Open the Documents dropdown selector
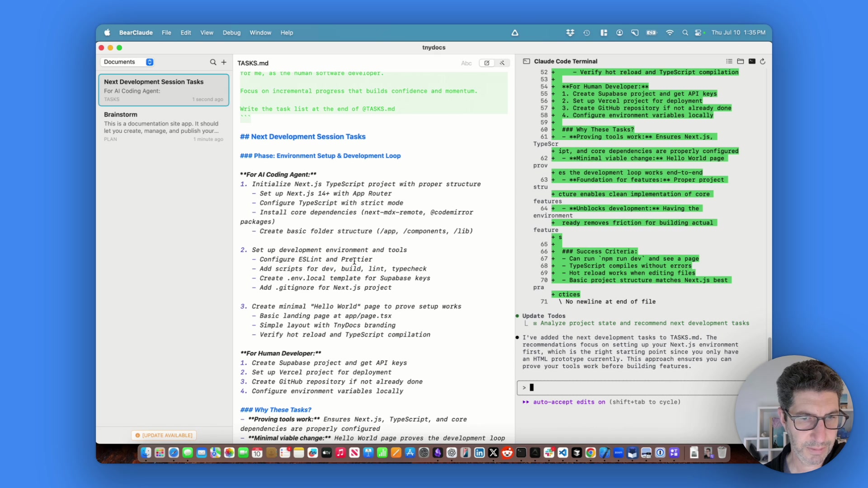The image size is (868, 488). pyautogui.click(x=128, y=62)
